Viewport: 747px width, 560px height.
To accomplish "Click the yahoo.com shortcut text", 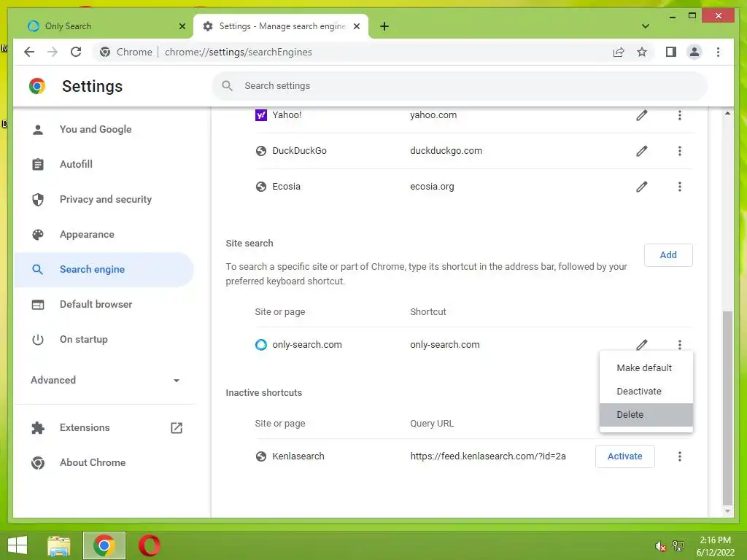I will [433, 114].
